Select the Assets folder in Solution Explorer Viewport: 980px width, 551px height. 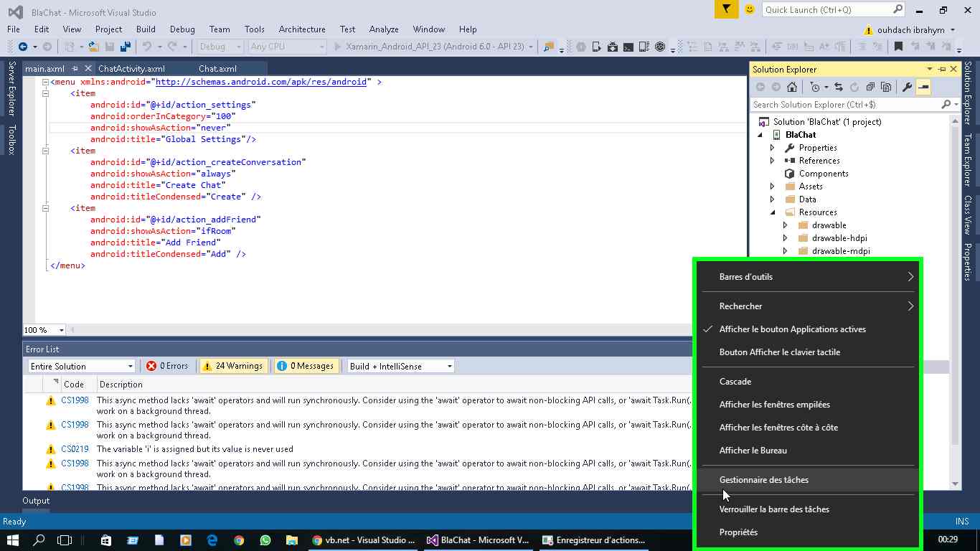[811, 187]
